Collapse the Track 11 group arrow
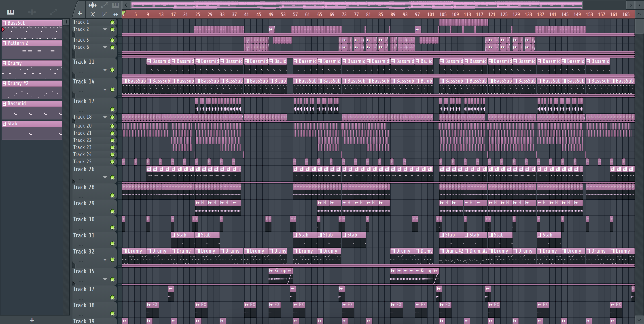The image size is (644, 324). tap(105, 70)
